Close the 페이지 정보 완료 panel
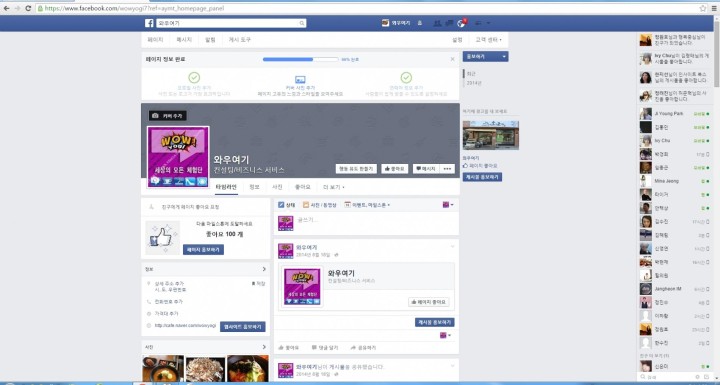This screenshot has width=720, height=385. pos(452,59)
